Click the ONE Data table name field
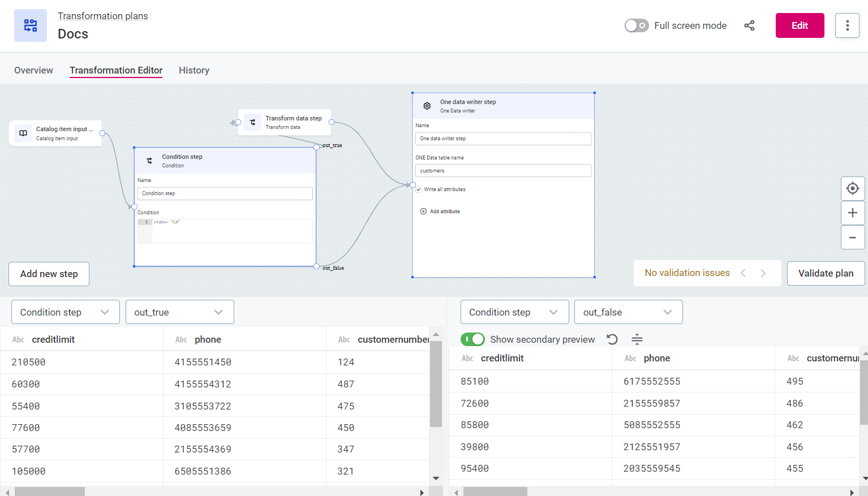 (x=503, y=171)
